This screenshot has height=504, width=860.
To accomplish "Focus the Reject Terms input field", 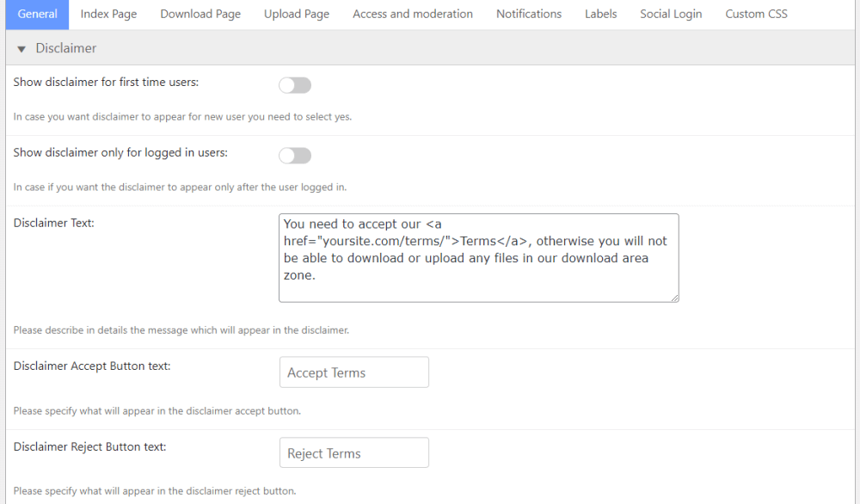I will coord(353,453).
